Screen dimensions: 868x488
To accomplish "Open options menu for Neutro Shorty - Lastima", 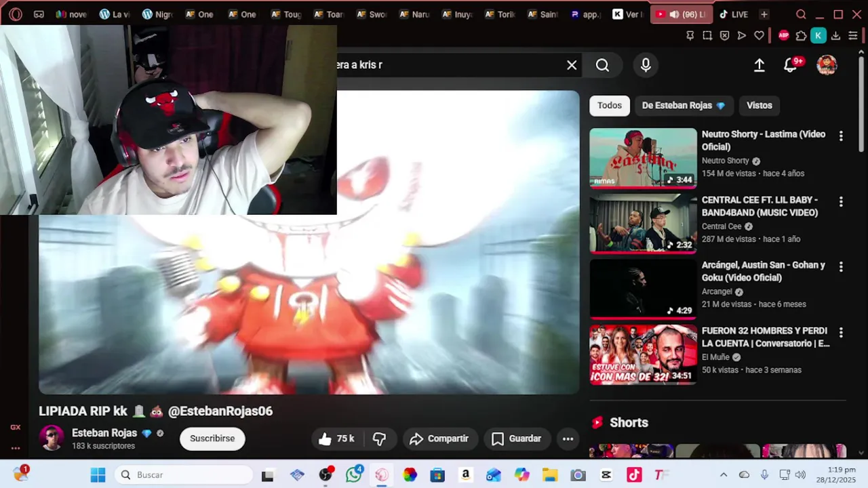I will coord(841,136).
